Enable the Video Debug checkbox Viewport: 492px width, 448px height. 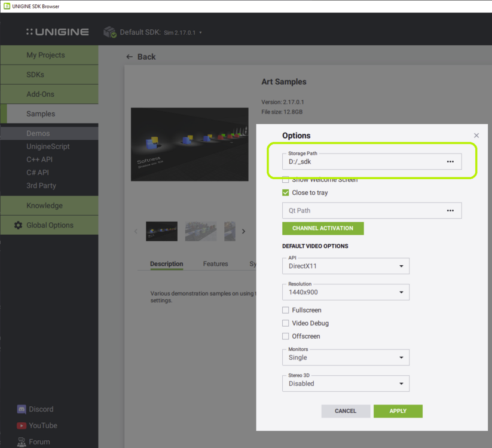[x=286, y=323]
